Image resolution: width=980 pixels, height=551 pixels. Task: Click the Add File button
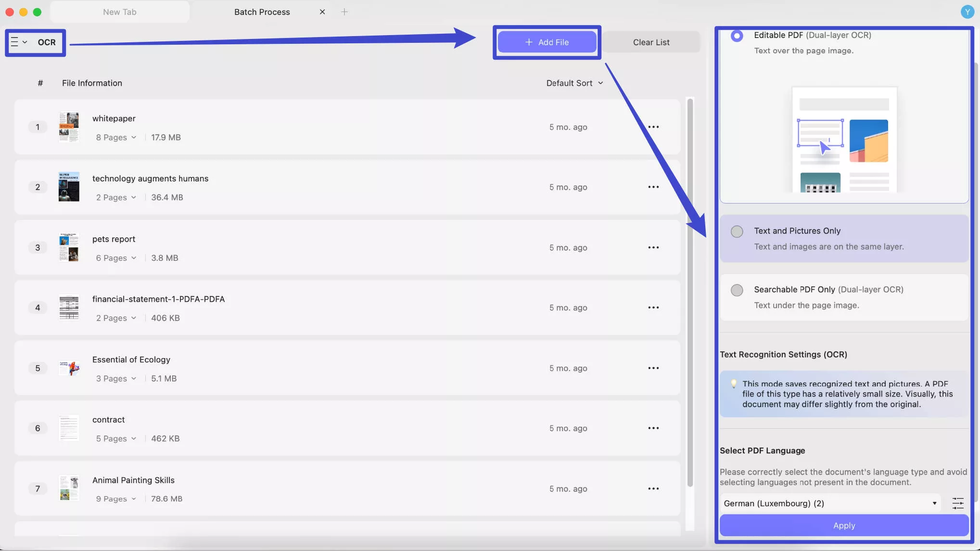547,42
